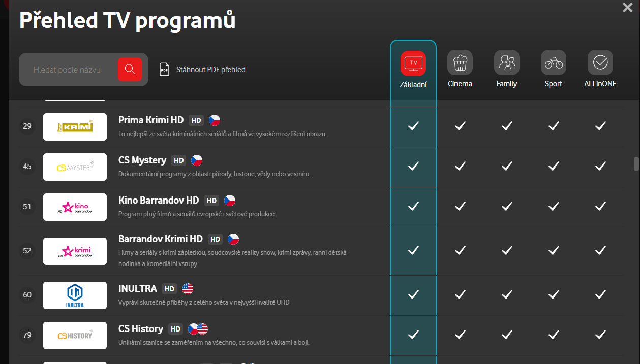
Task: Click the HD badge beside CS Mystery
Action: click(x=178, y=160)
